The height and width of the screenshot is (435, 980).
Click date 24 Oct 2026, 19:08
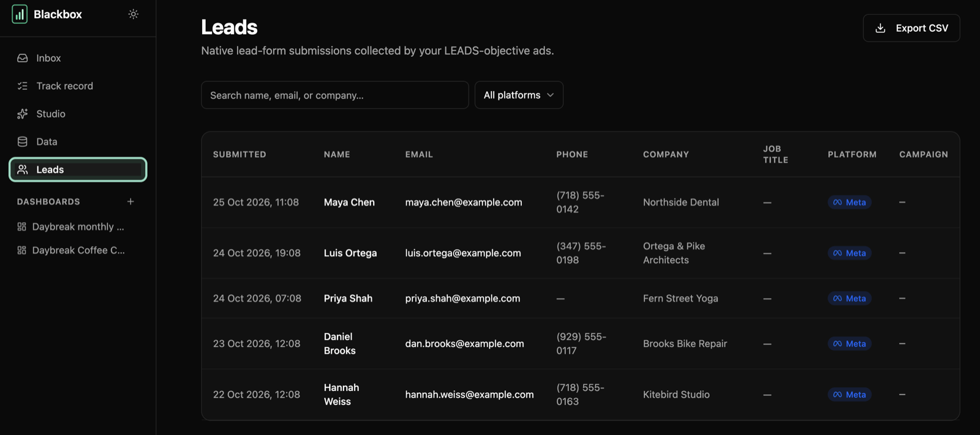pyautogui.click(x=257, y=253)
